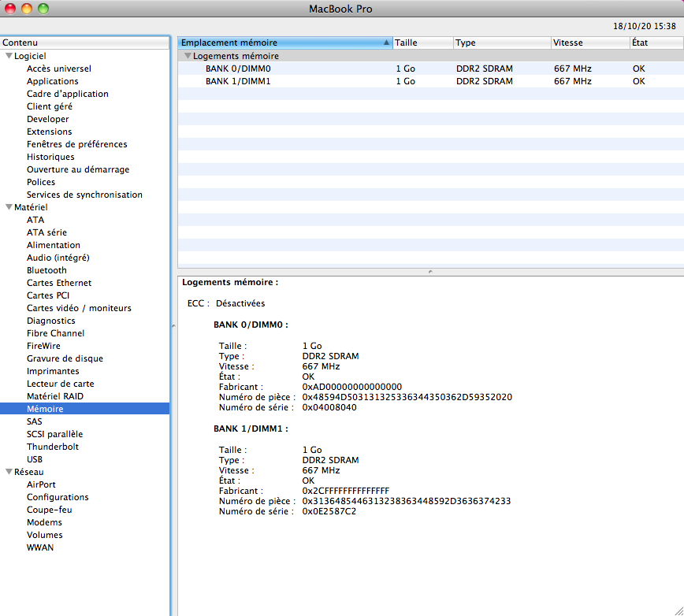The height and width of the screenshot is (616, 684).
Task: Sort by Taille column header
Action: 422,43
